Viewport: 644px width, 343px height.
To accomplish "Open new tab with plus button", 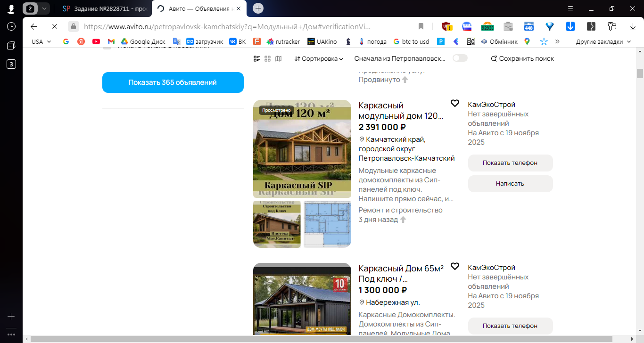I will [258, 8].
